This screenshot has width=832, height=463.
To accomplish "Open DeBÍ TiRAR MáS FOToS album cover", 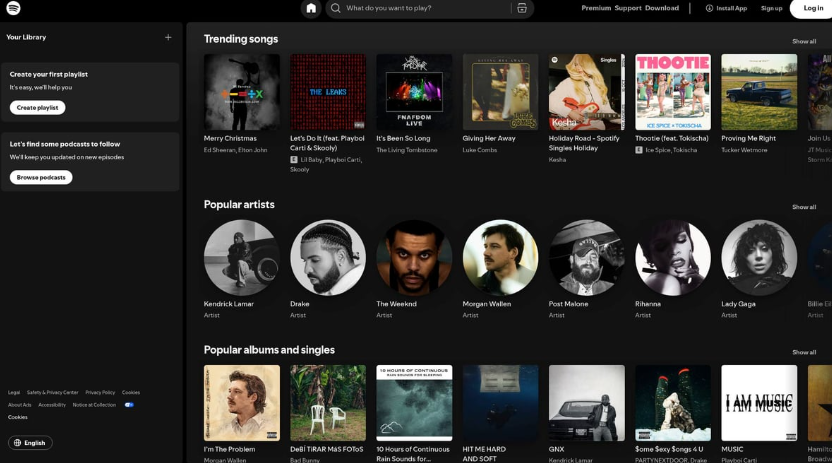I will tap(328, 403).
